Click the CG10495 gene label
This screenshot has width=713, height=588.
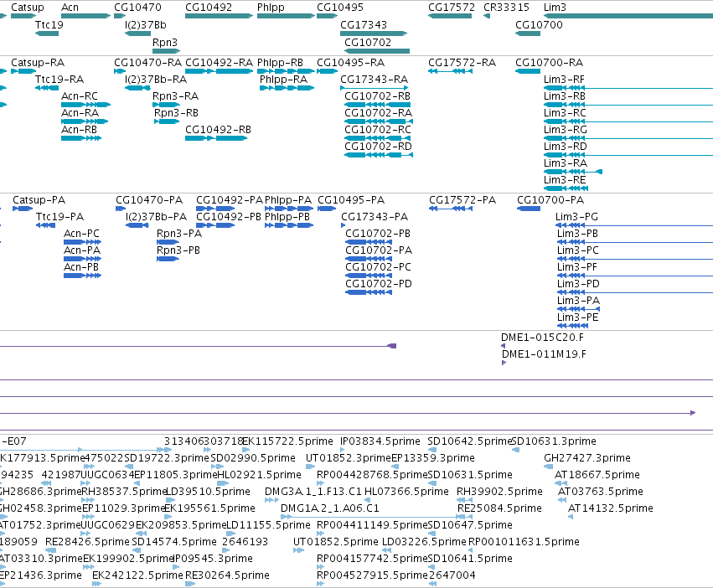340,8
